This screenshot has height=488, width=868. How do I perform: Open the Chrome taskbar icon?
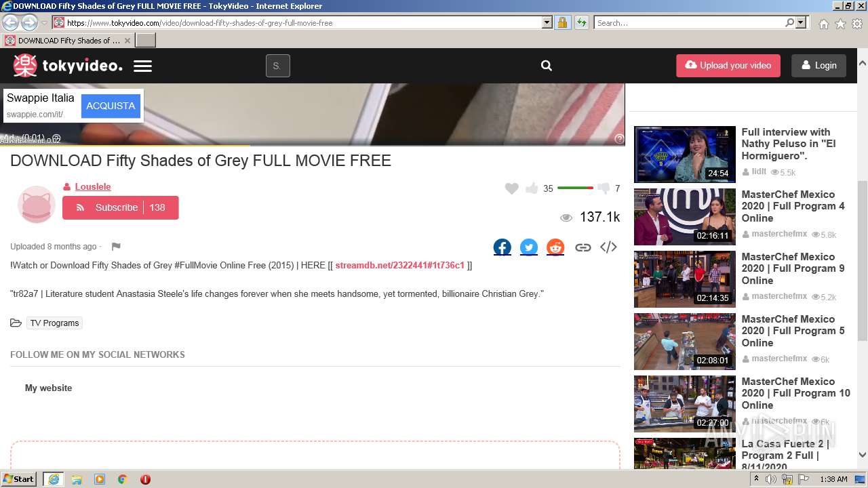tap(122, 479)
